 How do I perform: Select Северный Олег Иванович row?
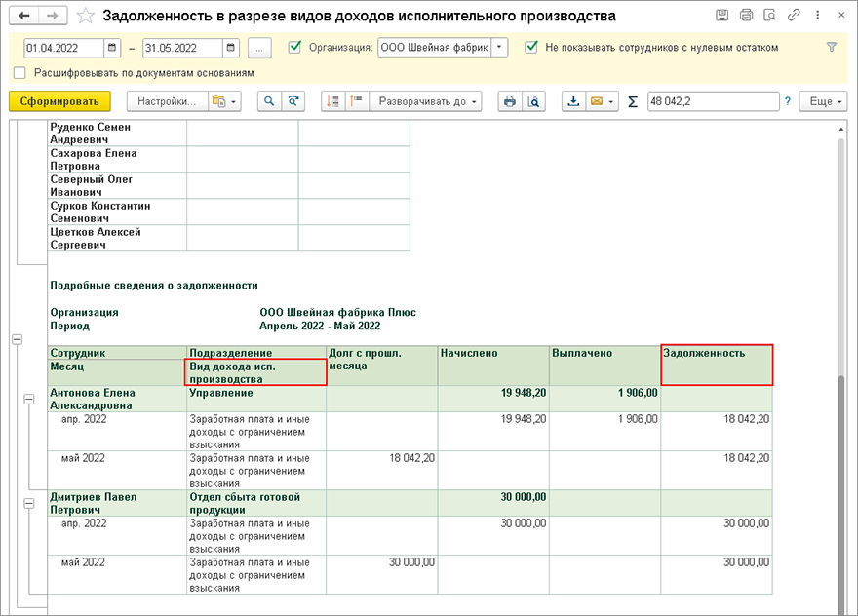click(x=229, y=185)
